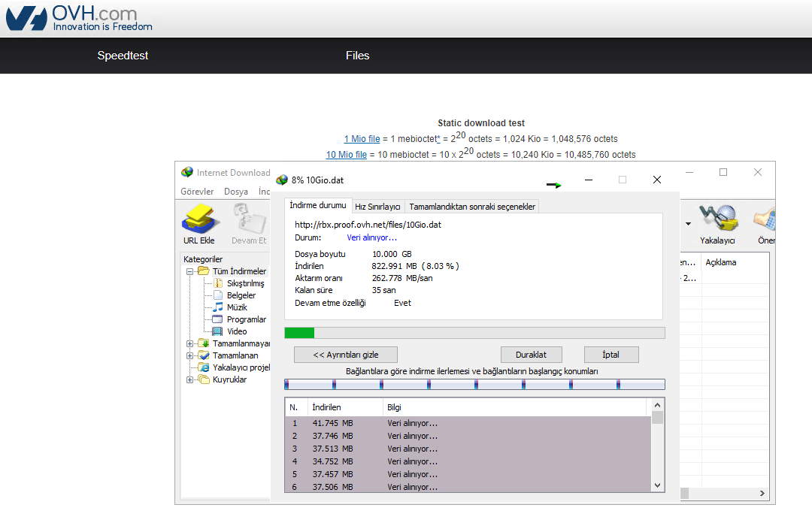
Task: Click the İndirilen column header
Action: 345,407
